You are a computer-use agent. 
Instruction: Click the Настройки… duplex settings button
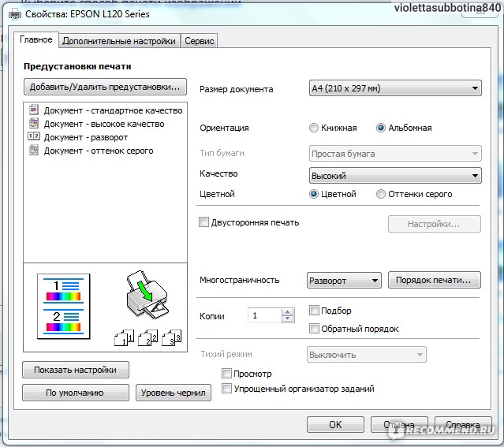pos(435,224)
